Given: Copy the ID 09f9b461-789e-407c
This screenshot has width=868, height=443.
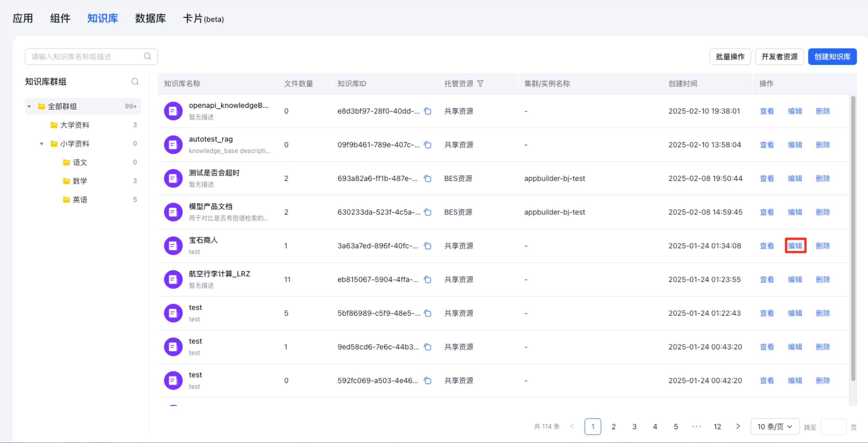Looking at the screenshot, I should (428, 145).
